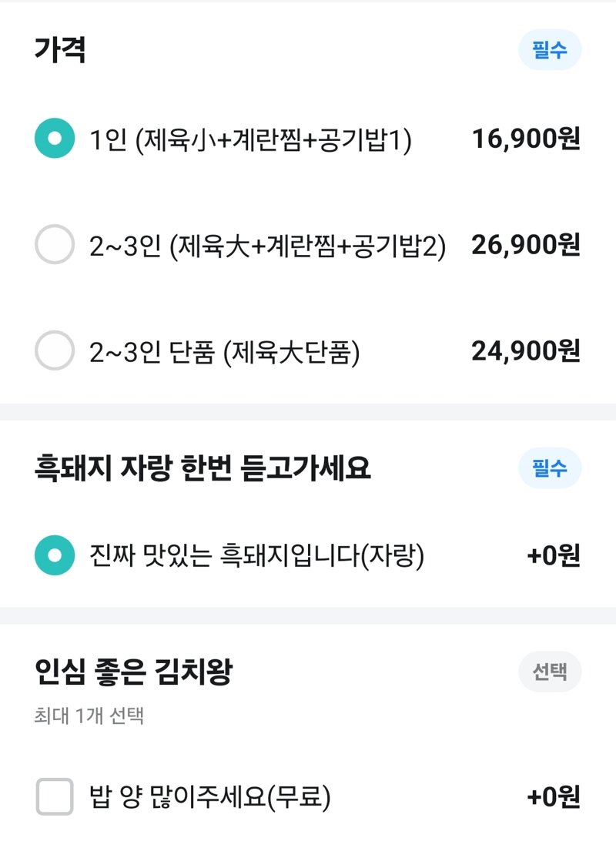This screenshot has width=616, height=848.
Task: Select the 진짜 맛있는 흑돼지입니다 radio circle
Action: (x=55, y=555)
